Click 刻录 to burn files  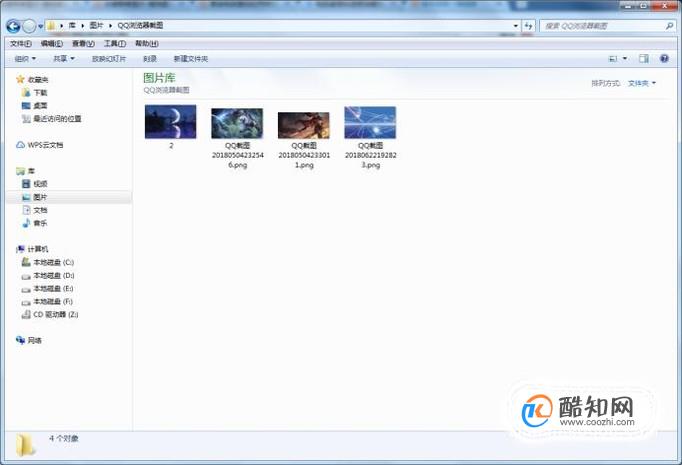click(150, 59)
